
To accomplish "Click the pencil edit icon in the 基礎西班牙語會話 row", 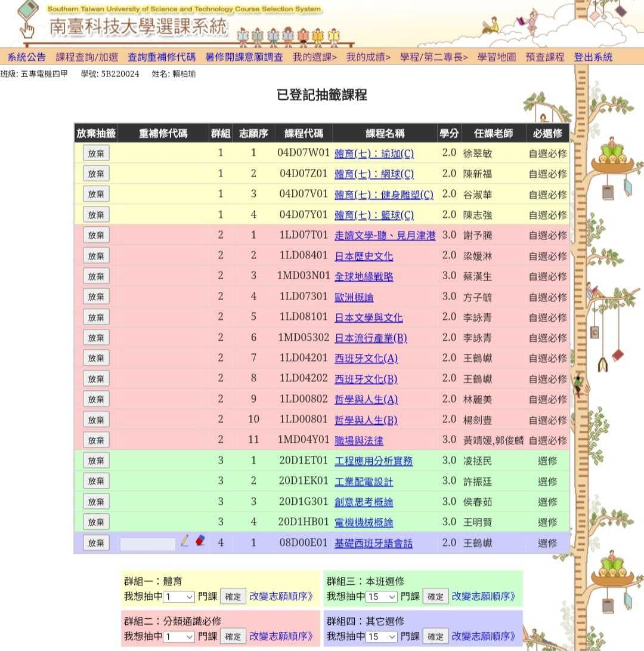I will click(x=185, y=541).
